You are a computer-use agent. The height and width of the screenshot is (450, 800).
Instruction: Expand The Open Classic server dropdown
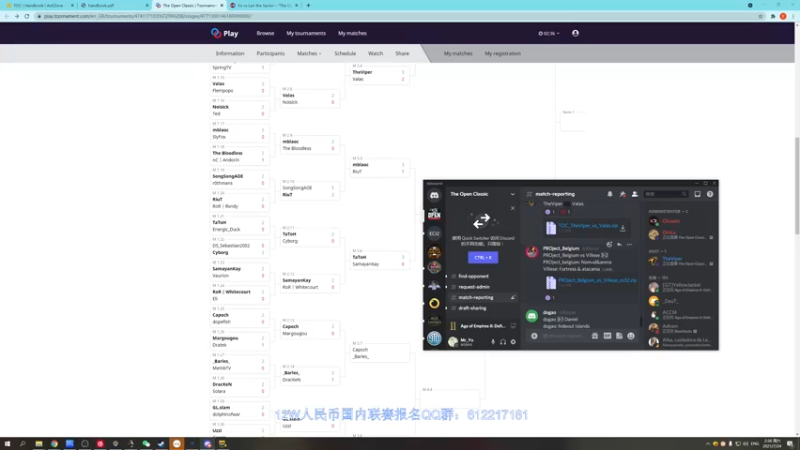click(513, 194)
